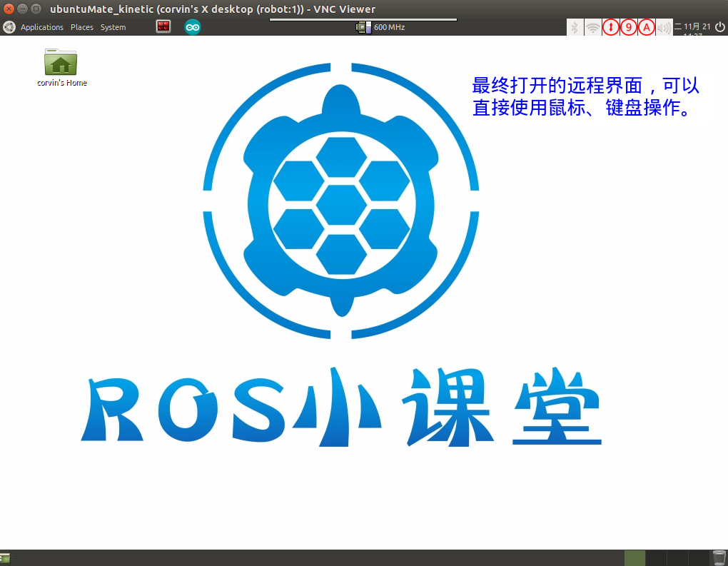
Task: Open the volume control speaker icon
Action: (664, 27)
